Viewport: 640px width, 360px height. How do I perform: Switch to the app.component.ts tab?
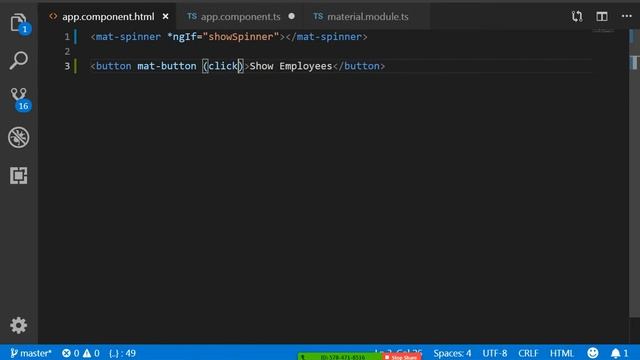coord(240,17)
